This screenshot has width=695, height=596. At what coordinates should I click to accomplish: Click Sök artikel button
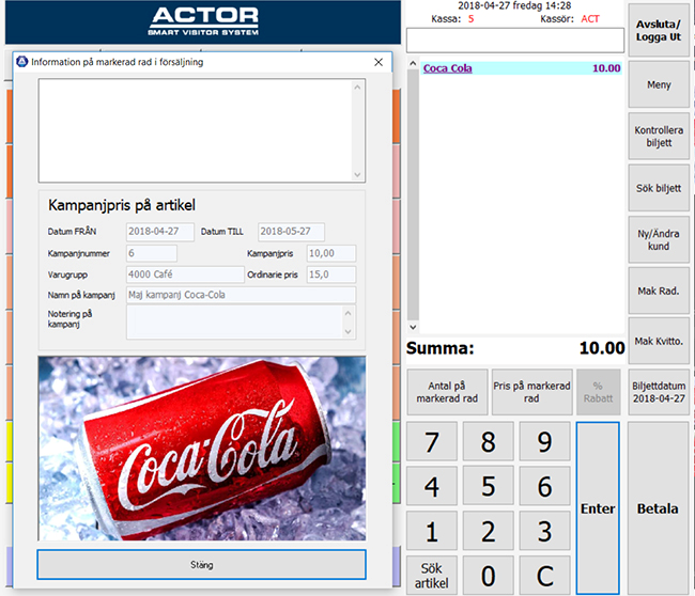432,575
